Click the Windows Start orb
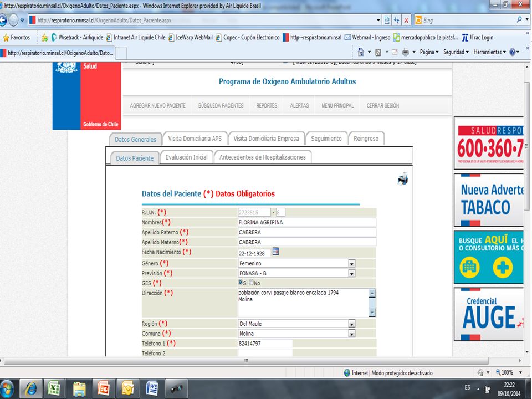 [x=7, y=389]
